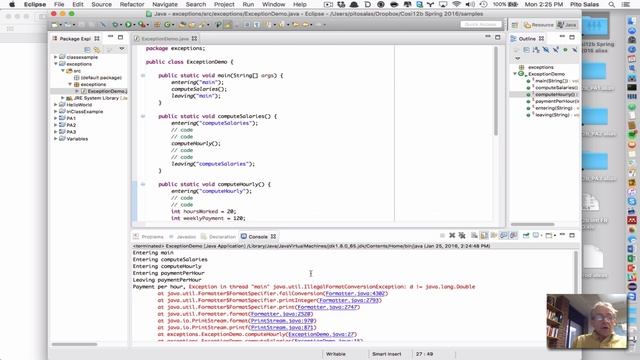Expand the Variables project

(56, 139)
